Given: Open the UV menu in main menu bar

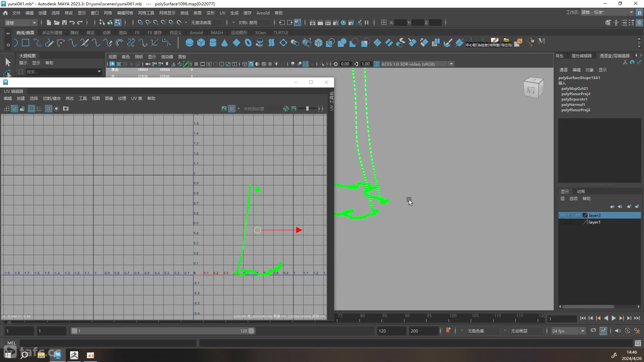Looking at the screenshot, I should click(x=222, y=13).
